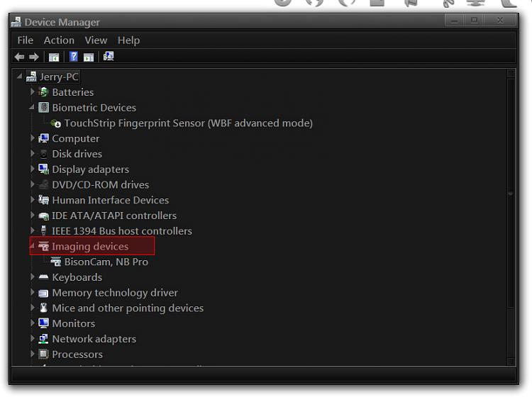Open the Help menu
Screen dimensions: 532x397
click(x=128, y=40)
